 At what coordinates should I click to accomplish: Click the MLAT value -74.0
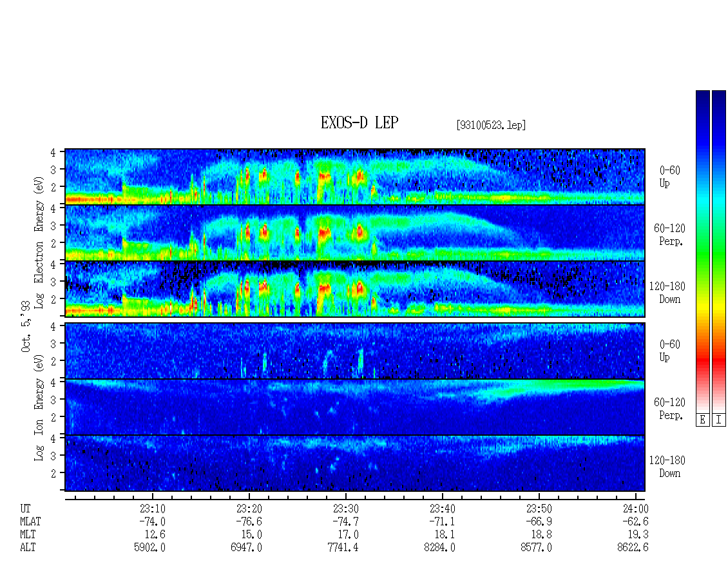click(153, 521)
